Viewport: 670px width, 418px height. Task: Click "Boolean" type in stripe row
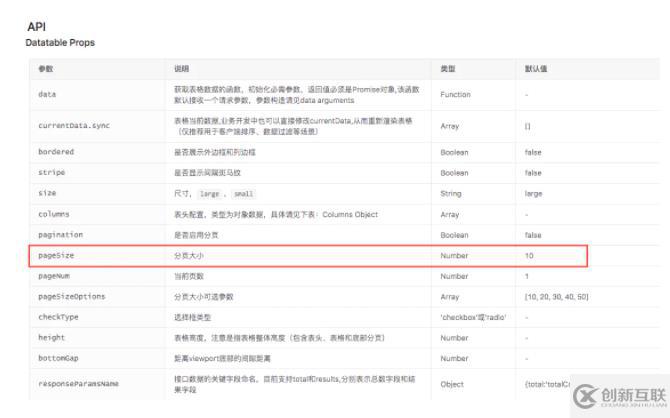pos(454,173)
